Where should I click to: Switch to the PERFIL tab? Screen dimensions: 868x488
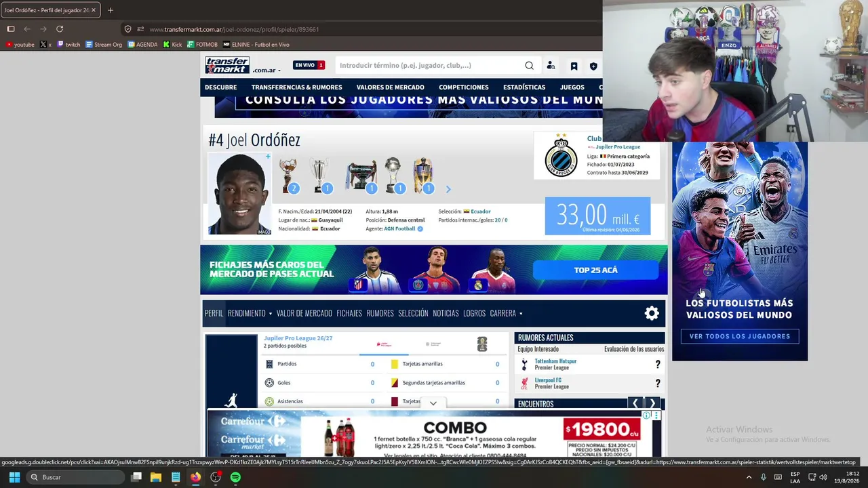(x=214, y=313)
